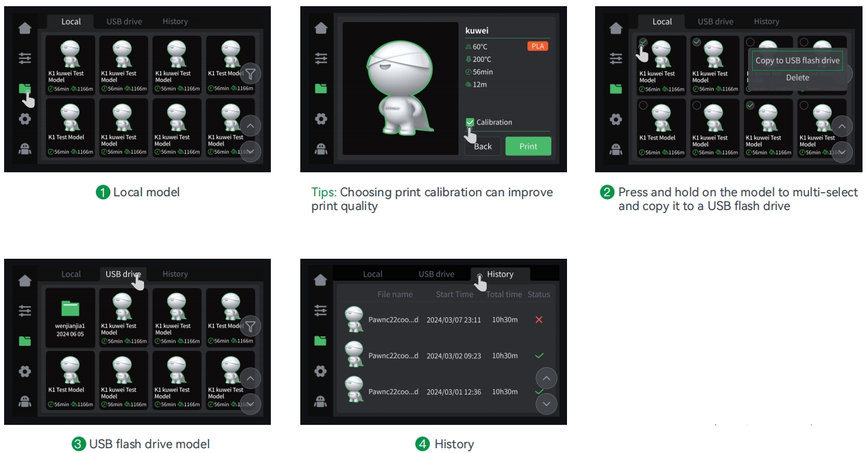The height and width of the screenshot is (453, 868).
Task: Check second bottom-row model circle in multi-select screen
Action: pos(697,106)
